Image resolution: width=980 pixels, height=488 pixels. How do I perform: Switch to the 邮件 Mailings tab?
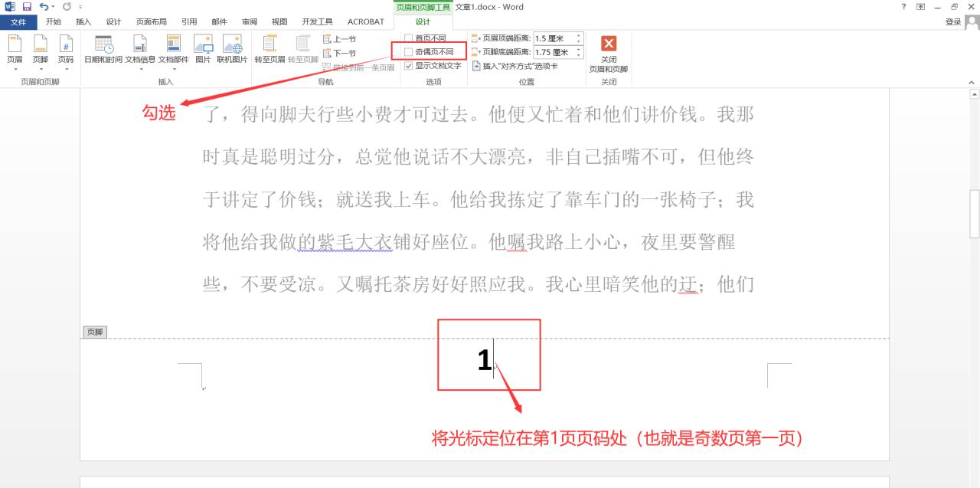click(219, 22)
